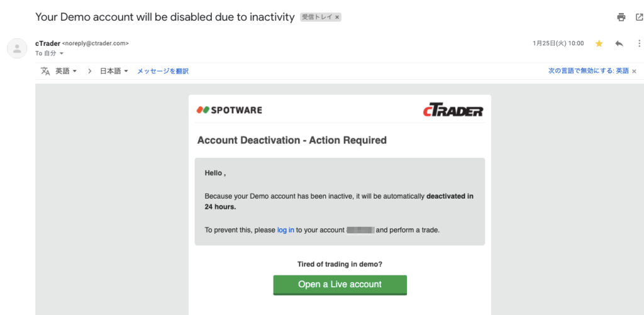Viewport: 644px width, 315px height.
Task: Open the 英語 source language dropdown
Action: pos(66,71)
